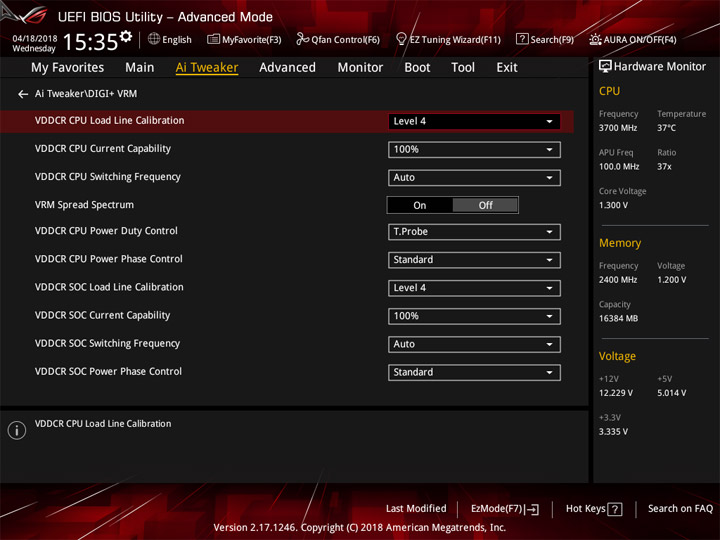Open VDDCR SOC Power Phase Control dropdown
This screenshot has height=540, width=720.
[x=474, y=372]
